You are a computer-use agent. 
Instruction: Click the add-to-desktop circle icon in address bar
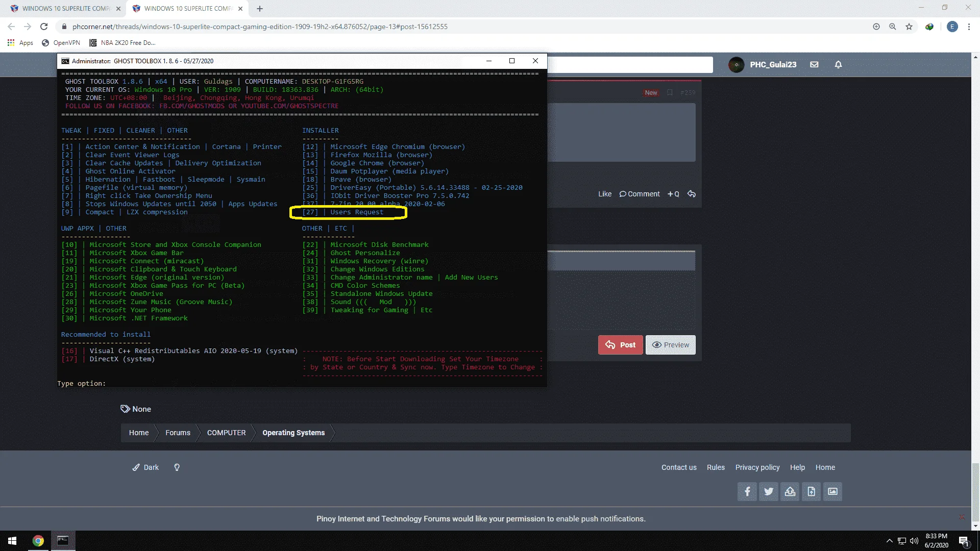click(876, 27)
